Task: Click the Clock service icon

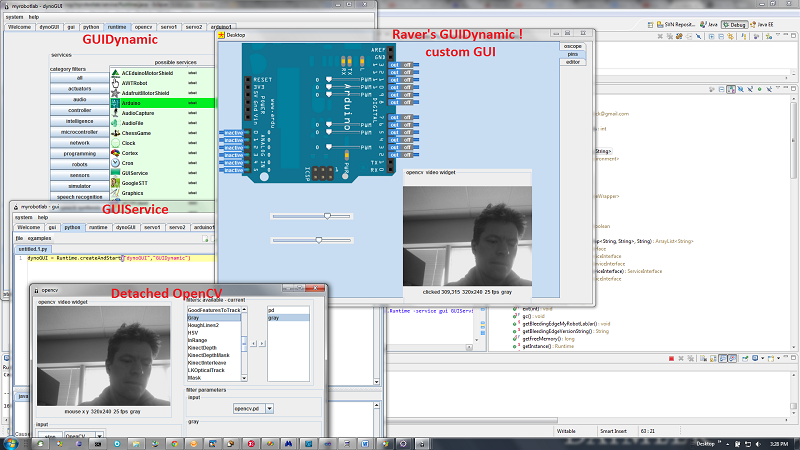Action: click(115, 143)
